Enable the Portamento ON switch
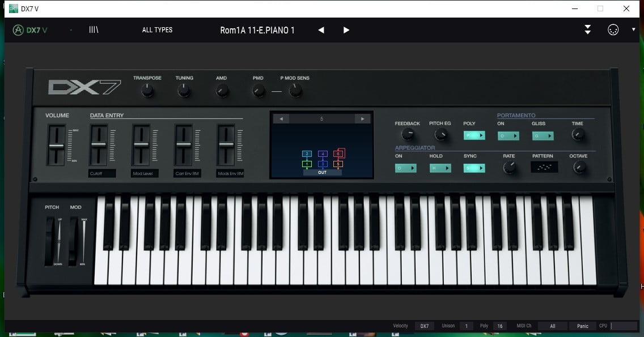The height and width of the screenshot is (337, 644). pos(508,136)
